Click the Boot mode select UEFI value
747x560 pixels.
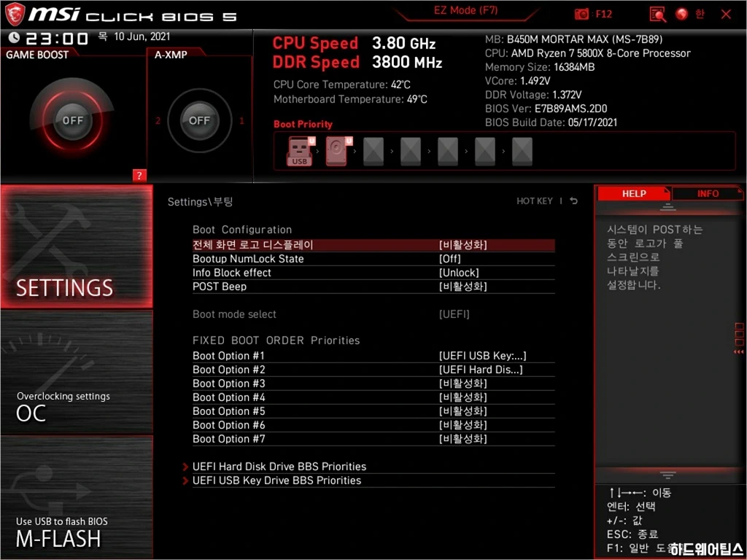pyautogui.click(x=454, y=314)
